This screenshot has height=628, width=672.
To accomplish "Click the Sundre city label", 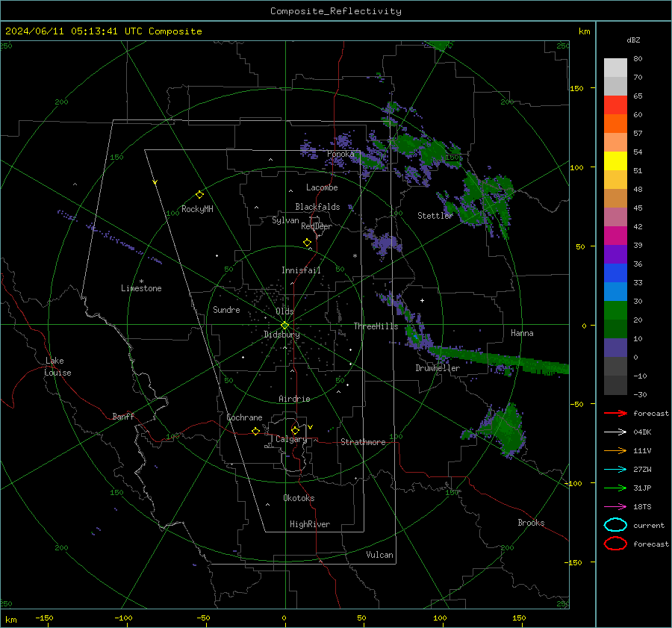I will tap(226, 310).
